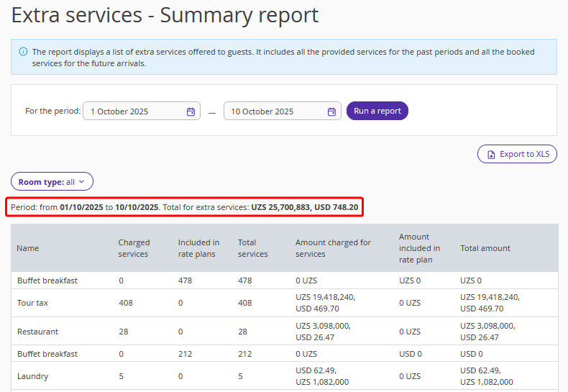Select the Amount included in rate plan header

pos(419,248)
